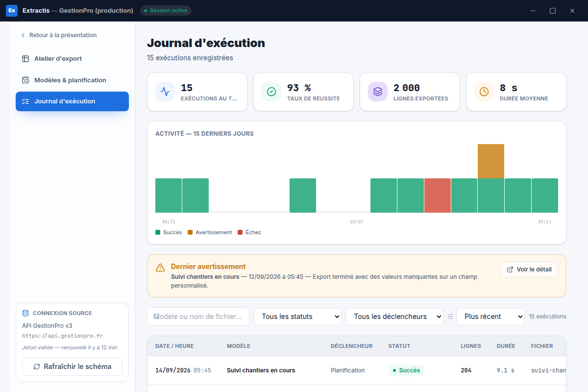Select Journal d'exécution in sidebar
588x392 pixels.
click(x=72, y=101)
